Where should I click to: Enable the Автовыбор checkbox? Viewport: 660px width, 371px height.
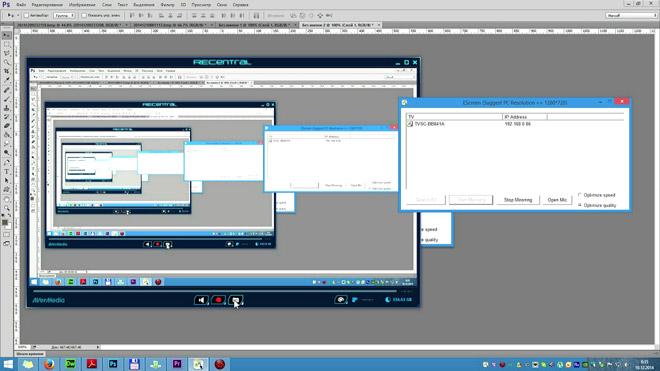tap(26, 16)
